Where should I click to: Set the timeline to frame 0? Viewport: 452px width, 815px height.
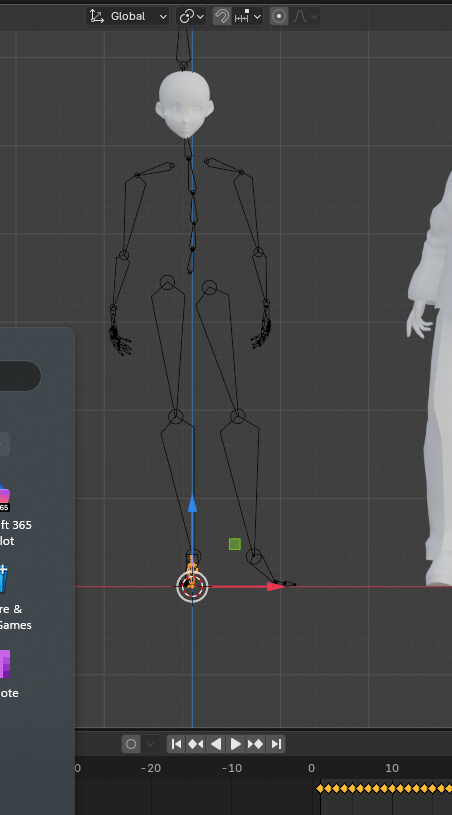[311, 768]
